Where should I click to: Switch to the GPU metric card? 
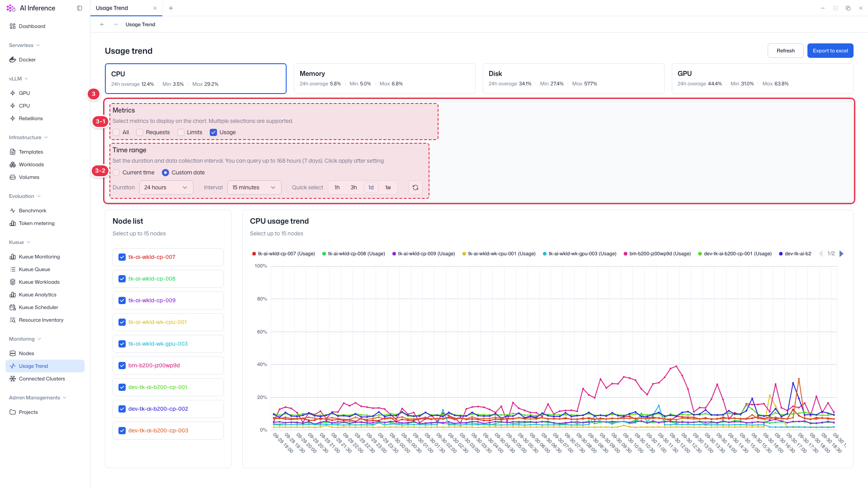tap(762, 79)
